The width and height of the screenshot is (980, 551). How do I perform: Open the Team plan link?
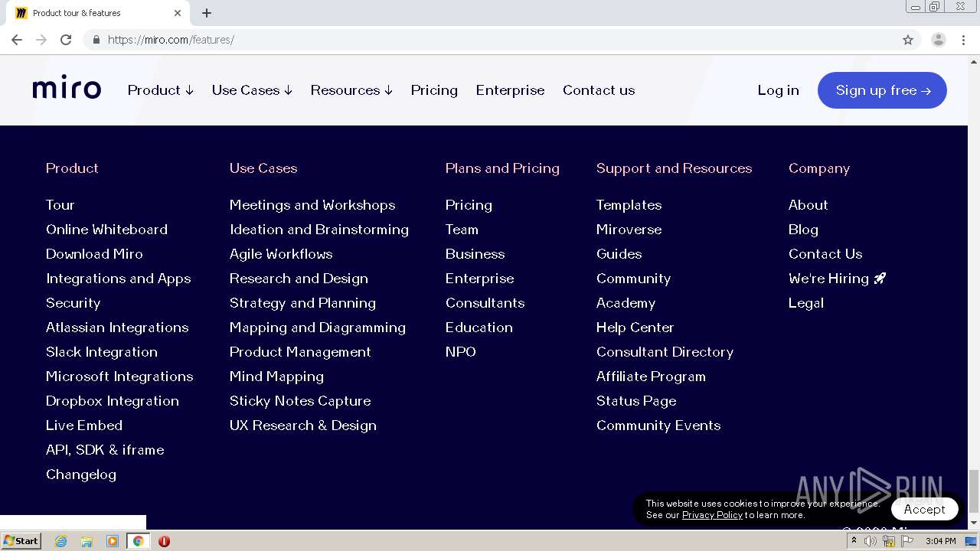[462, 230]
